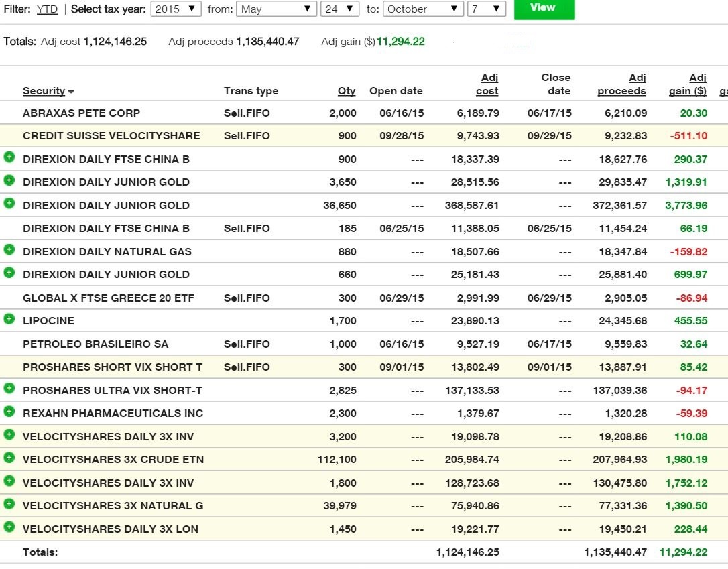Click the 20.30 gain for Abraxas
This screenshot has width=728, height=569.
(x=694, y=113)
